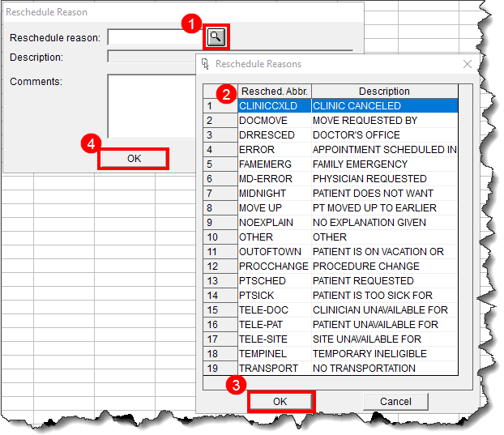Sort by the Resched. Abbr. column header
Image resolution: width=504 pixels, height=435 pixels.
pyautogui.click(x=274, y=92)
